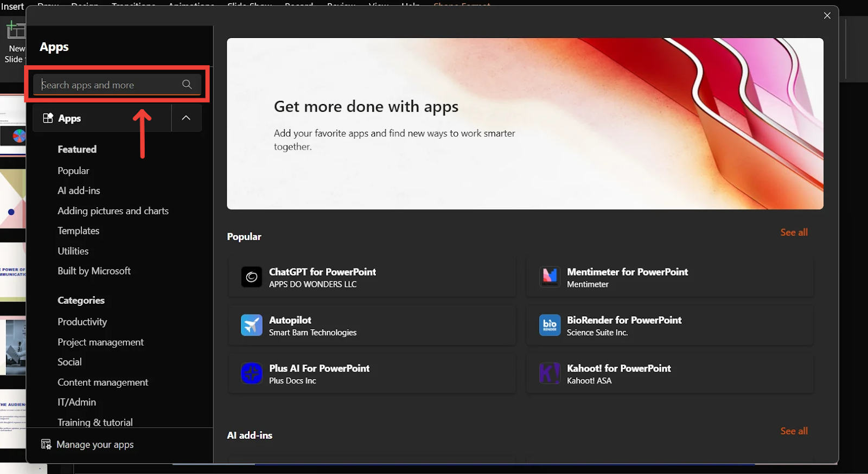Click the Autopilot paper plane icon
This screenshot has height=474, width=868.
click(x=251, y=325)
